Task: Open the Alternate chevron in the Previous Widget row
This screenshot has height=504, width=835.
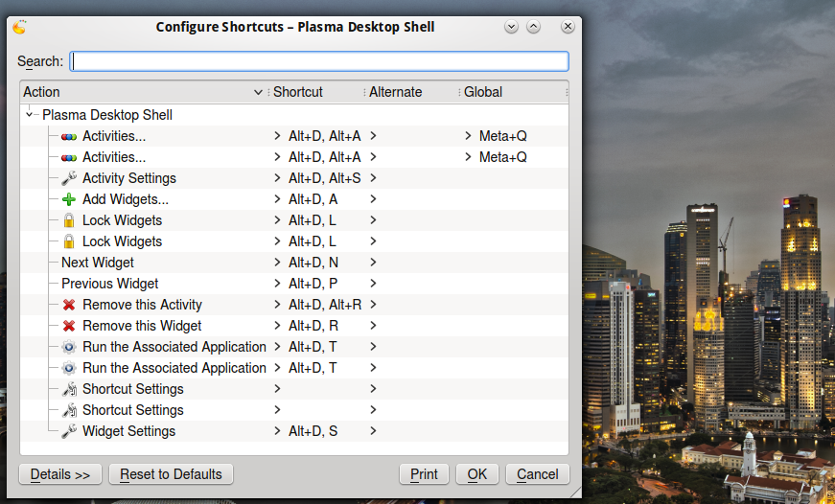Action: tap(373, 284)
